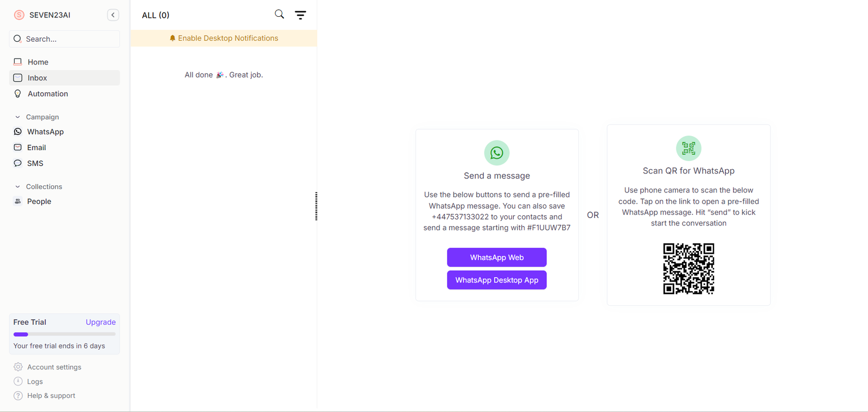Click 'Your free trial ends in 6 days' text
This screenshot has height=412, width=868.
(59, 346)
